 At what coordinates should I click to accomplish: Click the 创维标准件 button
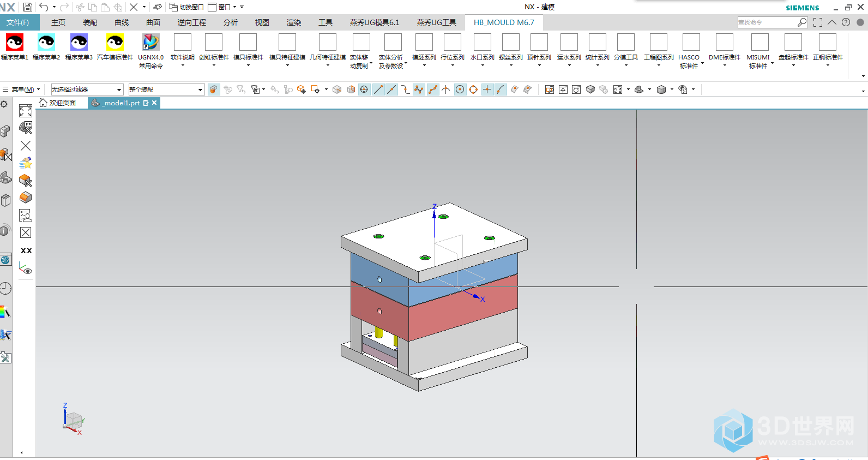[x=214, y=50]
